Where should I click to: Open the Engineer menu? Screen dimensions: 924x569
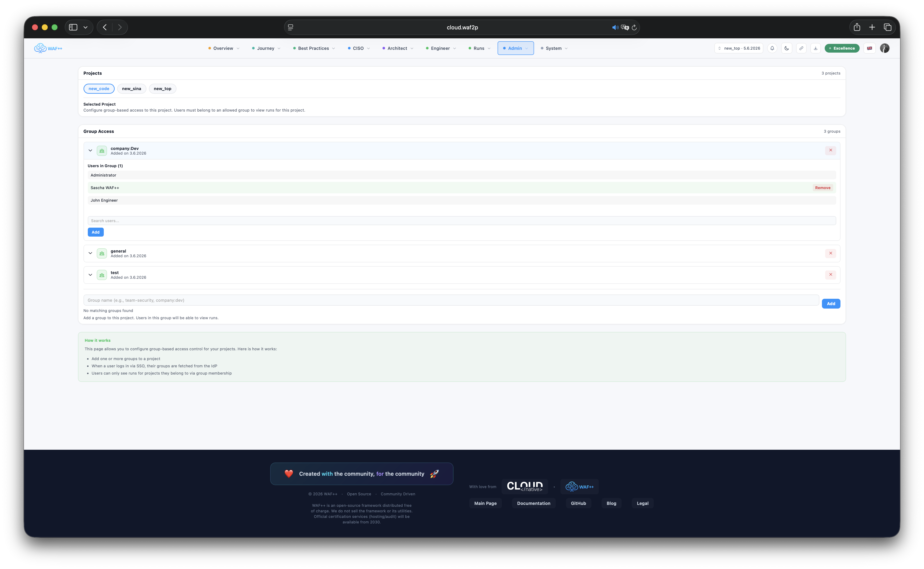[440, 48]
